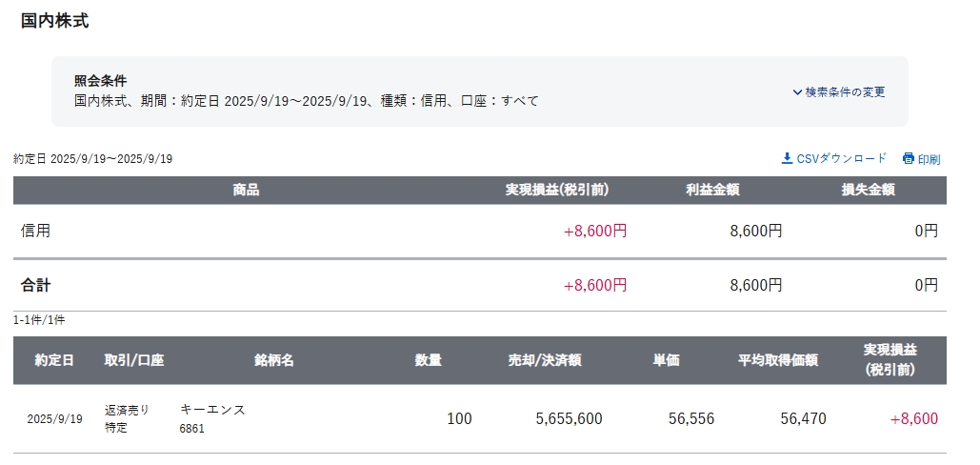Click the CSV download arrow icon
This screenshot has width=980, height=465.
[787, 158]
